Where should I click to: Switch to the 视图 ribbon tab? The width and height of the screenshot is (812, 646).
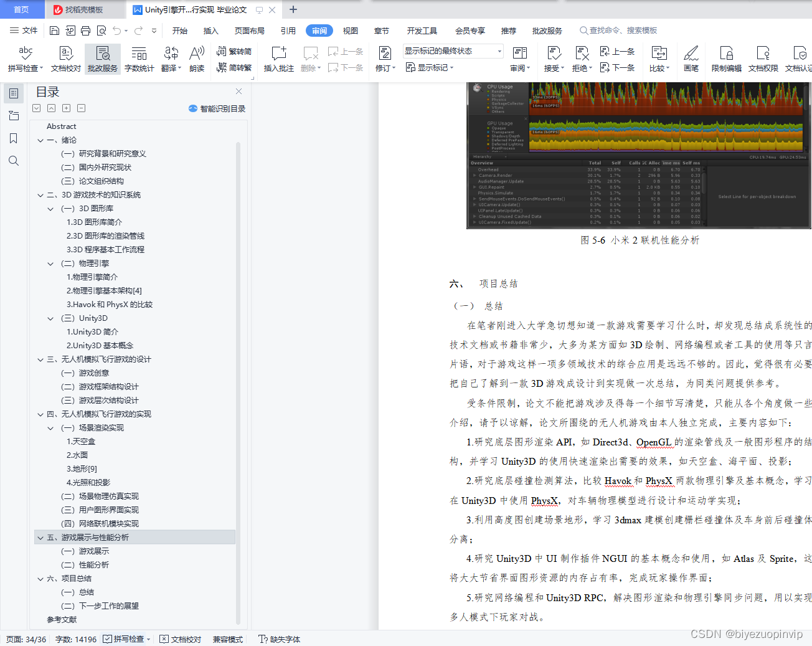tap(351, 31)
